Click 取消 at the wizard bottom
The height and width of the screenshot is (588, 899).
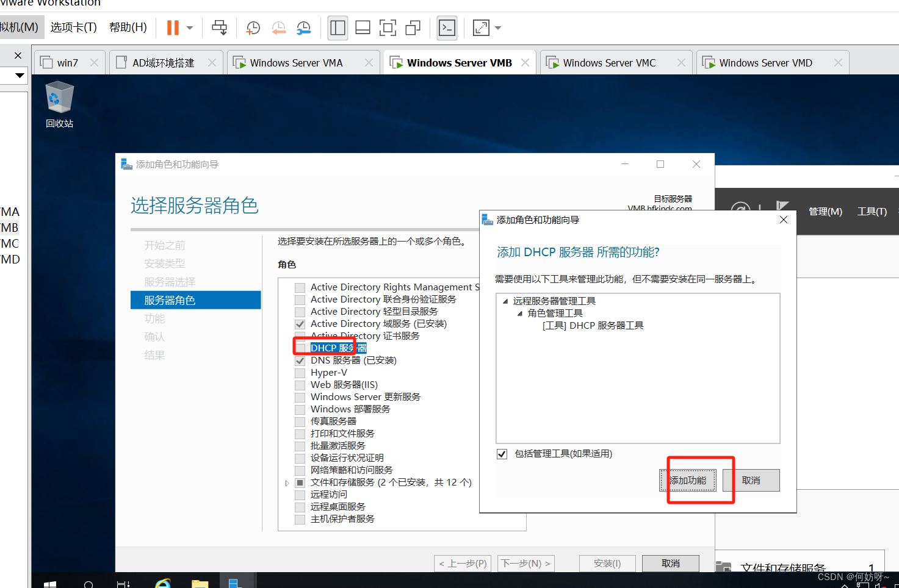(671, 564)
